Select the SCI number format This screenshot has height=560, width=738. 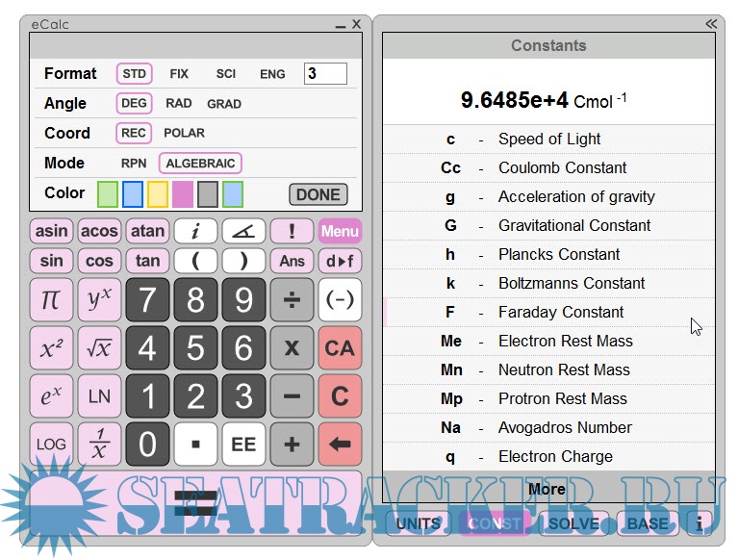[226, 74]
